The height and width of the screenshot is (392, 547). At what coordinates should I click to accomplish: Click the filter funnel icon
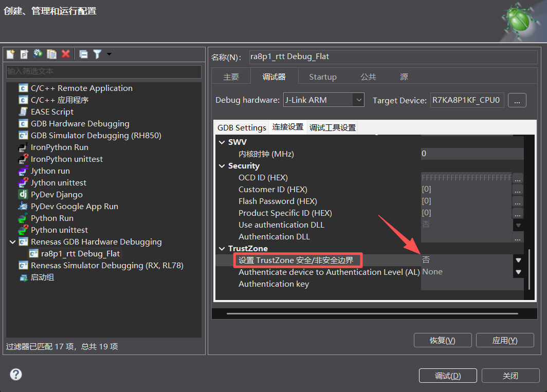tap(97, 54)
